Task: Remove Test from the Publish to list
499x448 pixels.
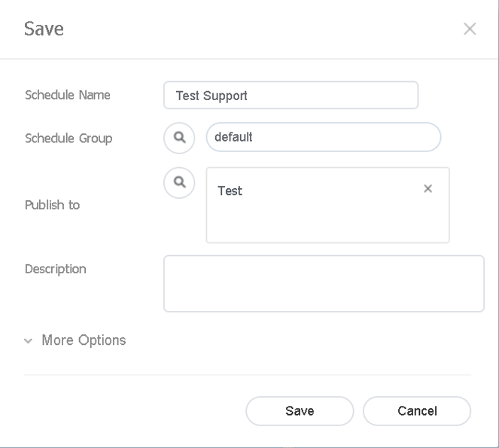Action: coord(427,189)
